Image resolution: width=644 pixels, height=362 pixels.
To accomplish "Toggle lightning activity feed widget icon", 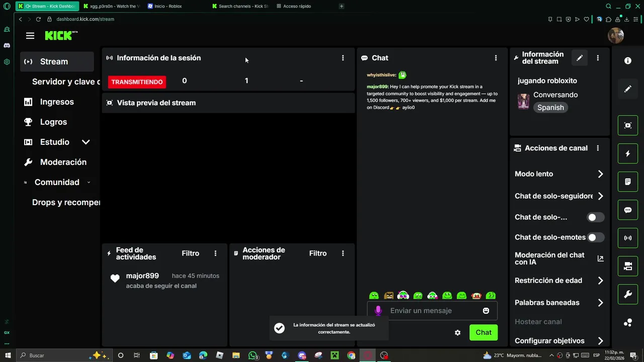I will pyautogui.click(x=628, y=153).
